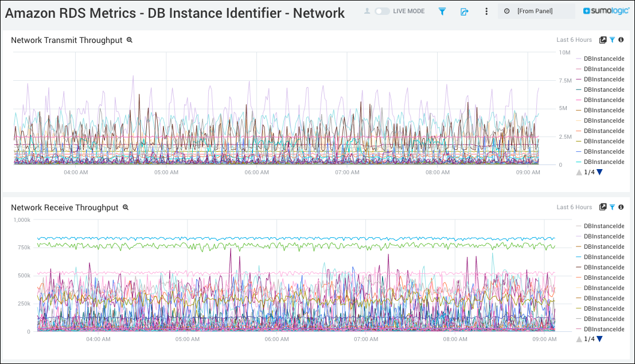635x364 pixels.
Task: Open Transmit Throughput panel in new window icon
Action: tap(603, 40)
